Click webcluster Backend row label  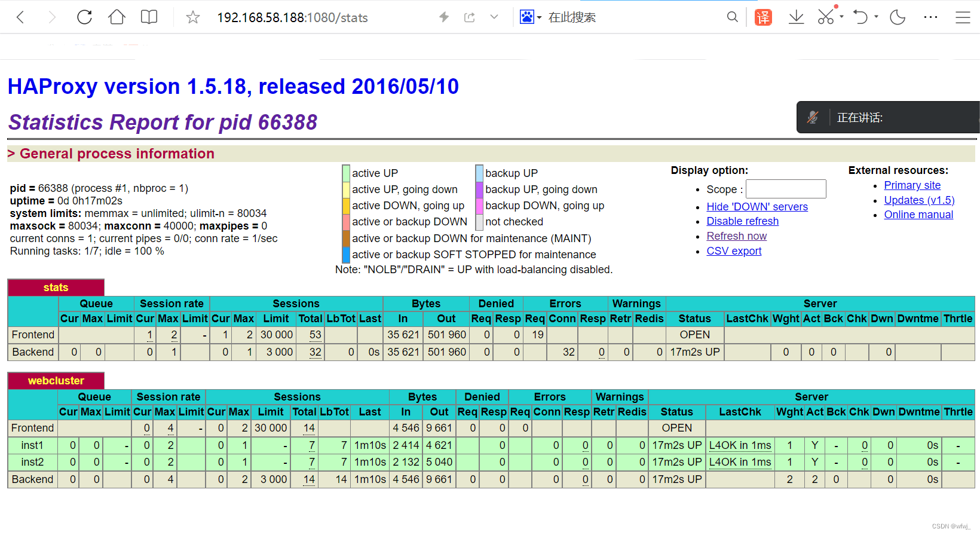[32, 479]
